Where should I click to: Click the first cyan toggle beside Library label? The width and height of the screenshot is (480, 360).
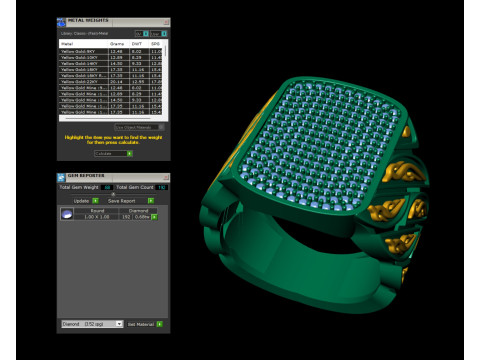click(146, 34)
